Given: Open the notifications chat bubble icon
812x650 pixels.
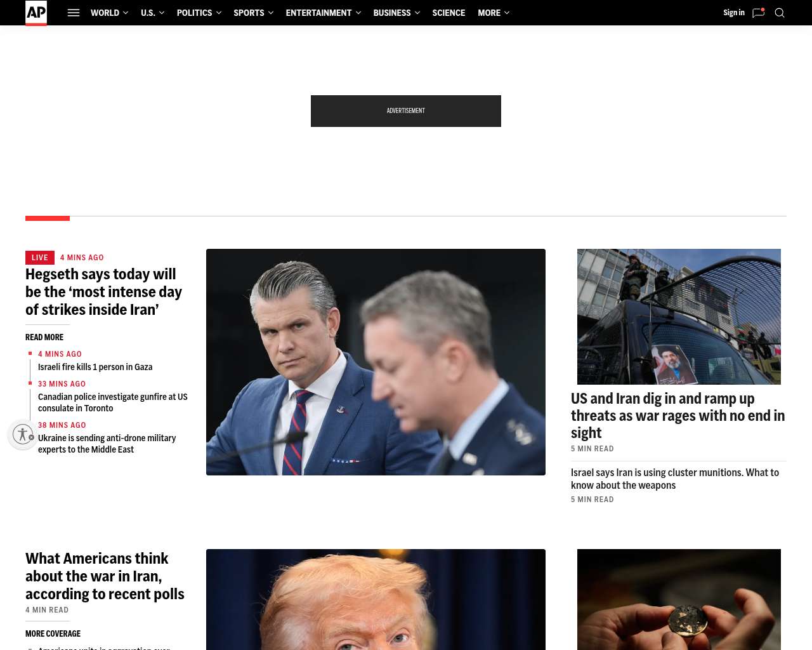Looking at the screenshot, I should [x=758, y=13].
